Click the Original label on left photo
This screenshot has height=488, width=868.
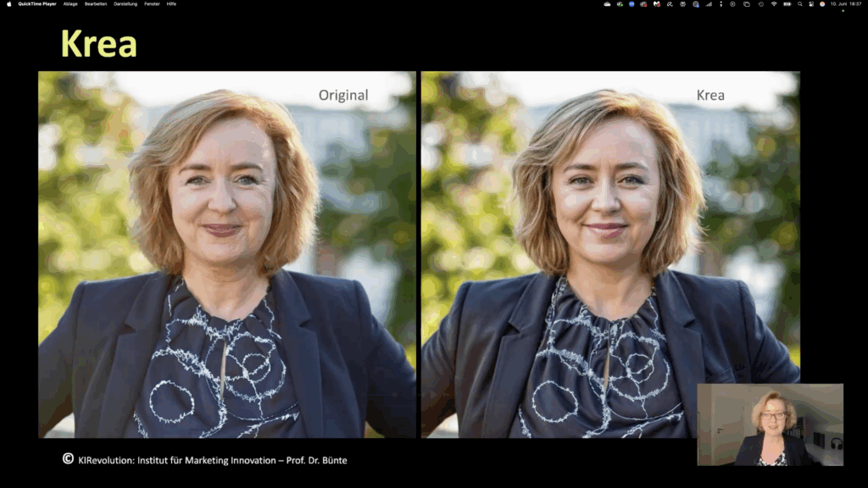343,95
